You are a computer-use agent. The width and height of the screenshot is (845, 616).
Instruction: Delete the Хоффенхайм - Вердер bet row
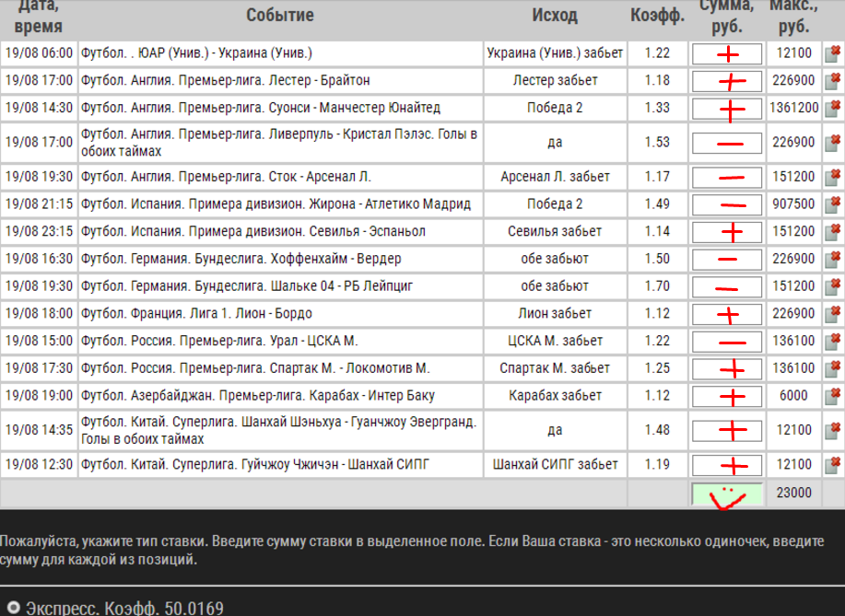click(833, 259)
